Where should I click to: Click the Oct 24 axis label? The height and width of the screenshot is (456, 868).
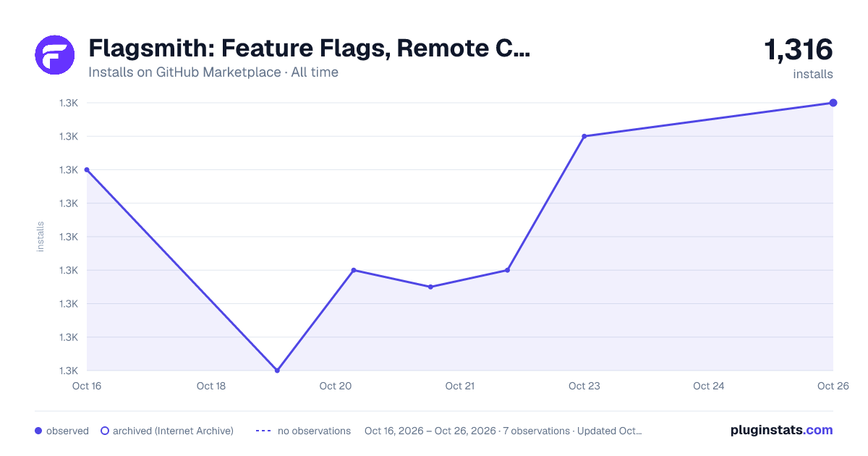(x=709, y=386)
